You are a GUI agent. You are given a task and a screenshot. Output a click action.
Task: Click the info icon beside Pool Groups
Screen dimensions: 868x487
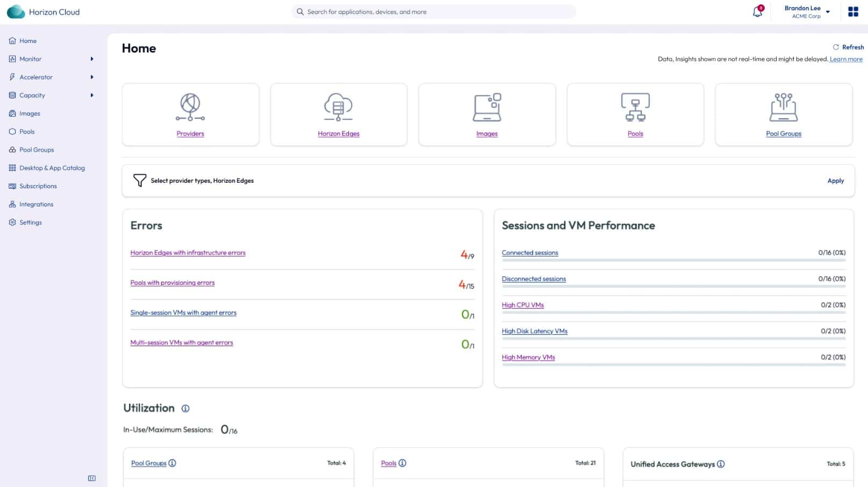(172, 463)
